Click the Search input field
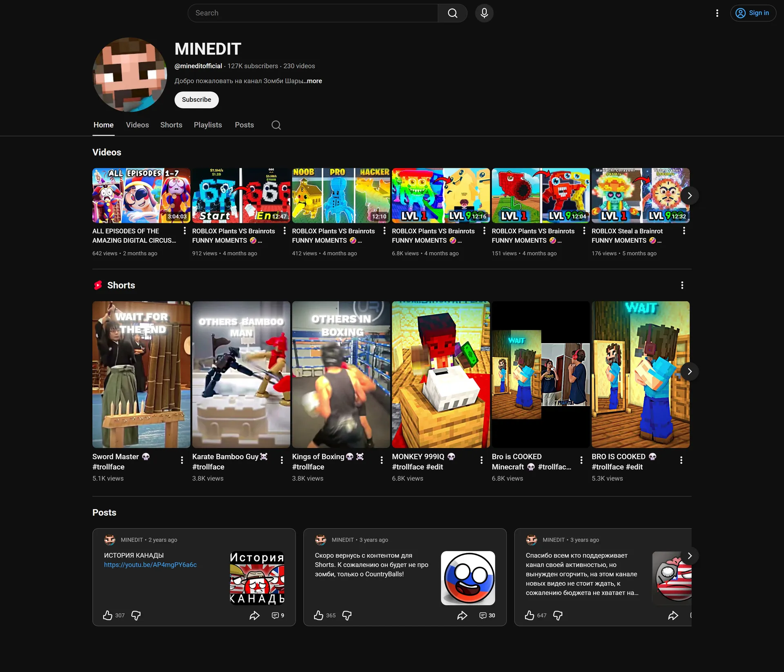The height and width of the screenshot is (672, 784). [313, 13]
